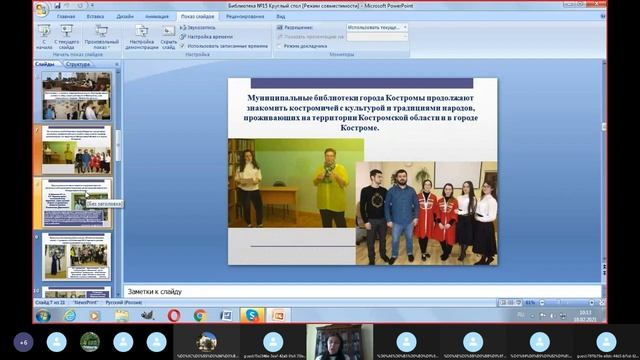Click next slide arrows on editor scrollbar

coord(604,272)
